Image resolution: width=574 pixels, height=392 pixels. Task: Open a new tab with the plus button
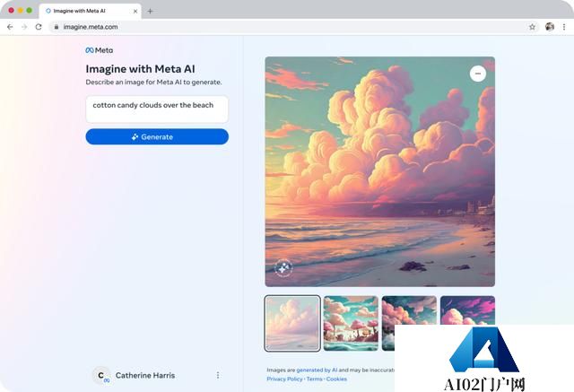coord(150,11)
